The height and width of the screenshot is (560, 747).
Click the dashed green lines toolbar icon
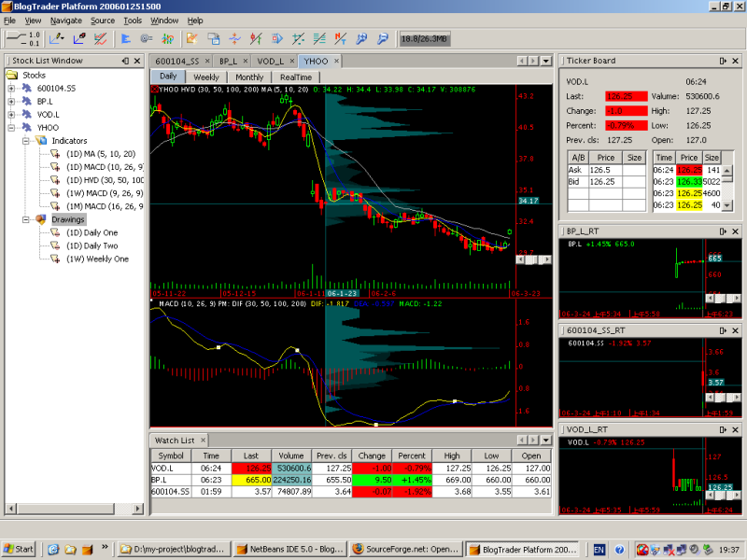(298, 38)
